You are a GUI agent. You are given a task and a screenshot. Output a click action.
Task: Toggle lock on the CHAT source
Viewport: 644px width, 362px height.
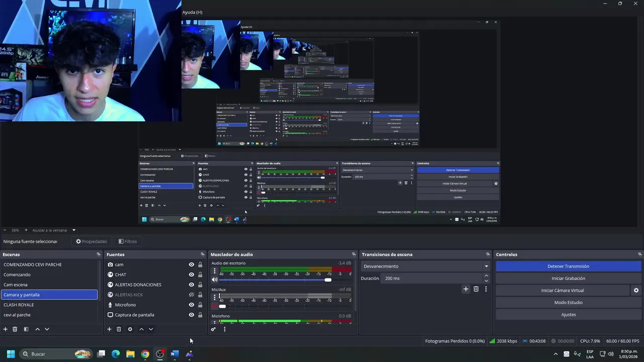(x=200, y=275)
